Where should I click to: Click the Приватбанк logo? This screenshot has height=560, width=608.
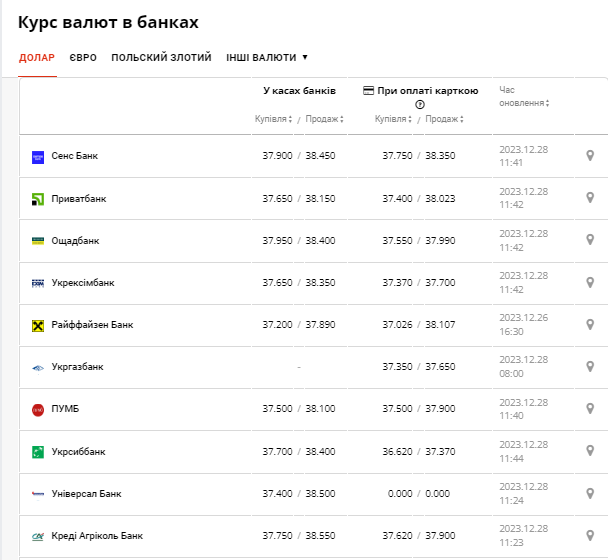pyautogui.click(x=38, y=199)
